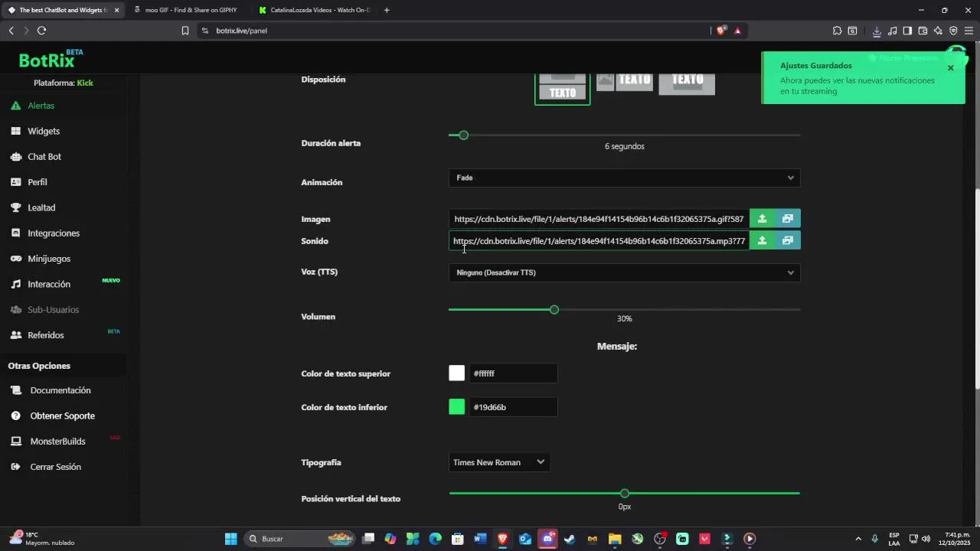Click the Minijuegos gamepad icon

coord(15,259)
